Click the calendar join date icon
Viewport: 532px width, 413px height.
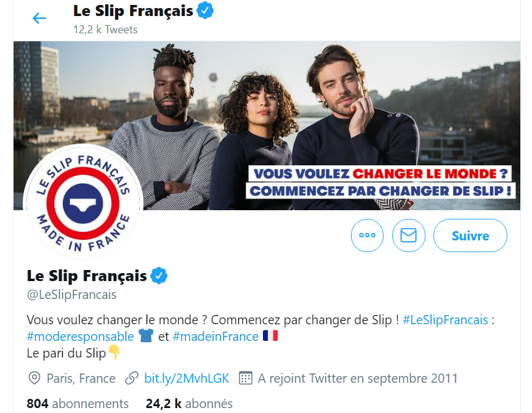246,378
